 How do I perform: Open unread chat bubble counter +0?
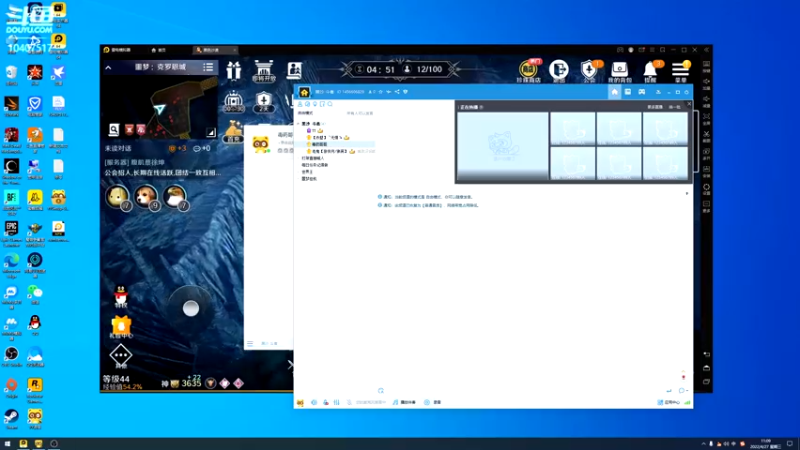click(x=202, y=148)
